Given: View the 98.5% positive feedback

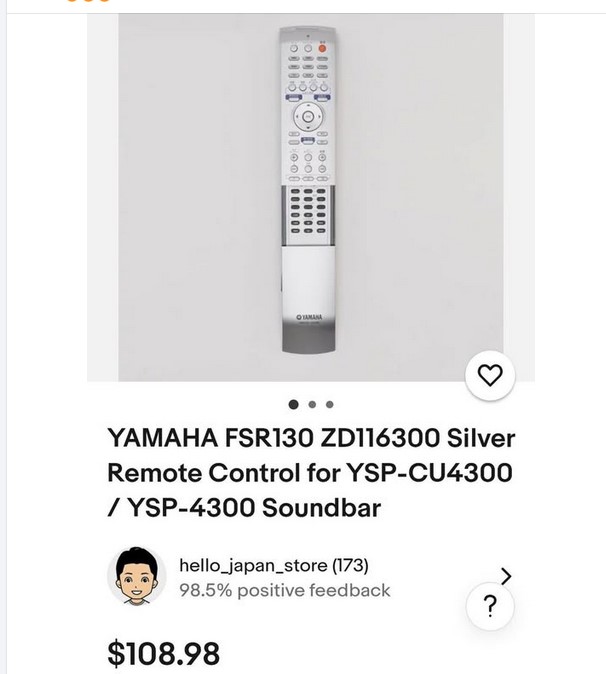Looking at the screenshot, I should pyautogui.click(x=284, y=590).
